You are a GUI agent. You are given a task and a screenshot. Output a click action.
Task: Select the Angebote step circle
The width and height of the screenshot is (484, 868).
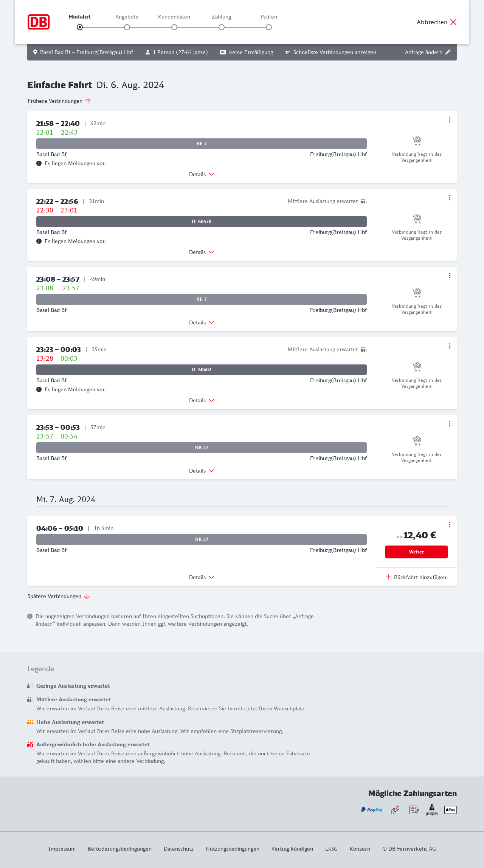tap(127, 27)
